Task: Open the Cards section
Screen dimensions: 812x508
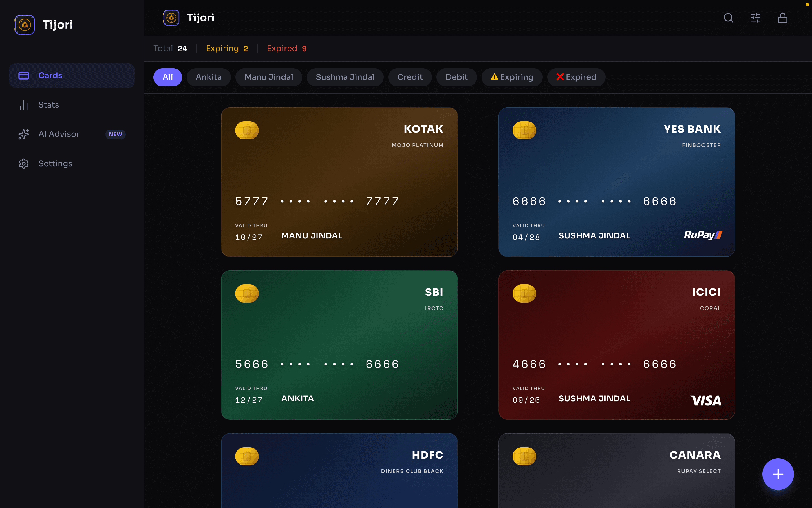Action: pyautogui.click(x=72, y=76)
